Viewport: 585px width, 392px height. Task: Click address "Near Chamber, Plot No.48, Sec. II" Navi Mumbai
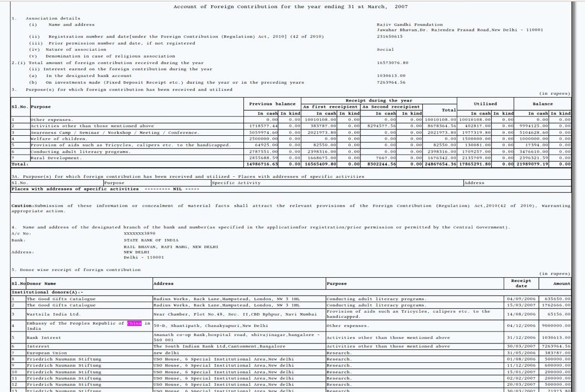(235, 314)
